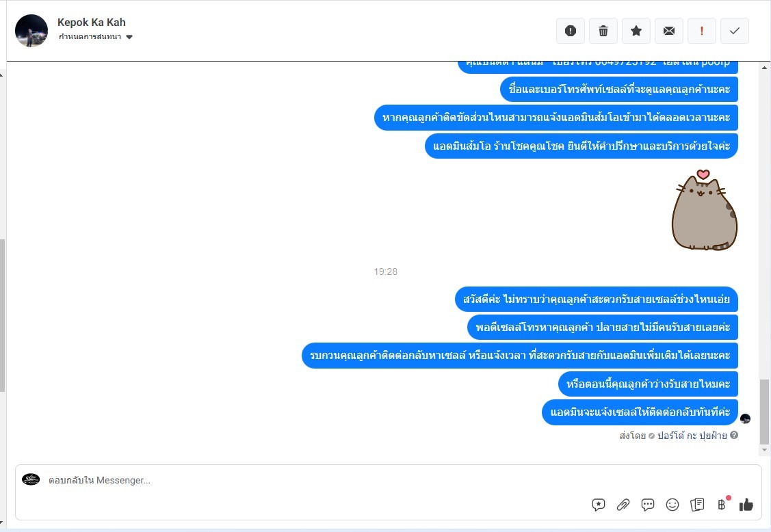Open payment request baht icon
This screenshot has height=532, width=771.
coord(722,505)
